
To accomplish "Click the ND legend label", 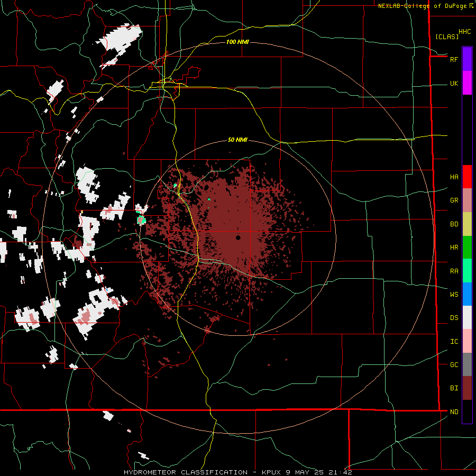I will (x=454, y=411).
